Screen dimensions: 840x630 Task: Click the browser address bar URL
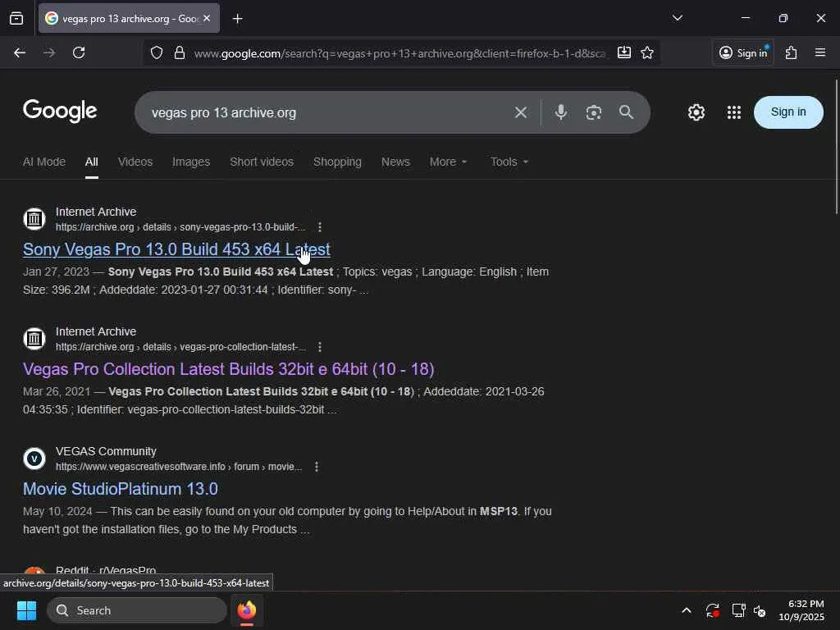399,53
